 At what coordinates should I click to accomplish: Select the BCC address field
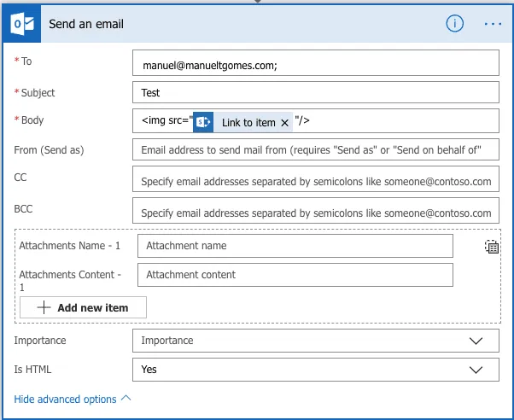coord(316,211)
